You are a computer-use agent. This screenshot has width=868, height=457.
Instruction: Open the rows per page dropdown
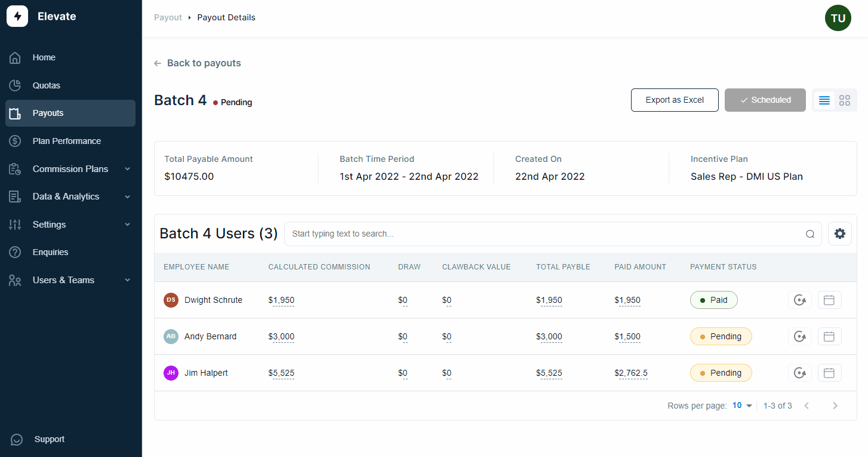(742, 406)
